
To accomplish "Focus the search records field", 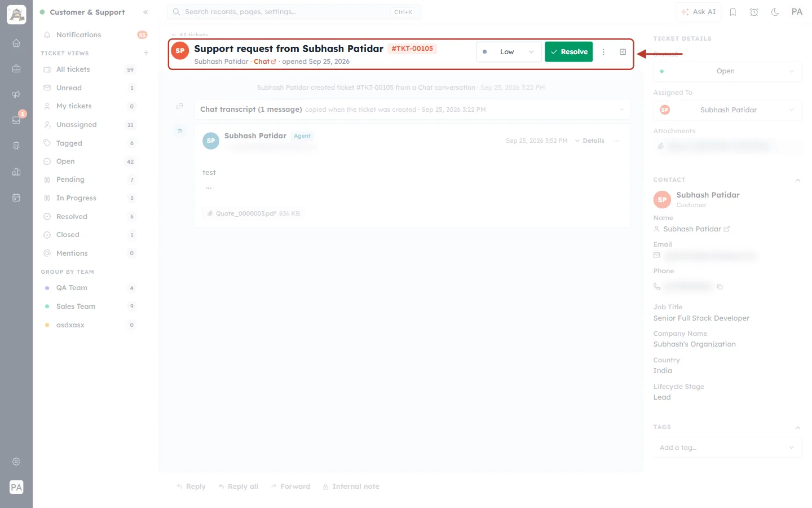I will point(294,12).
